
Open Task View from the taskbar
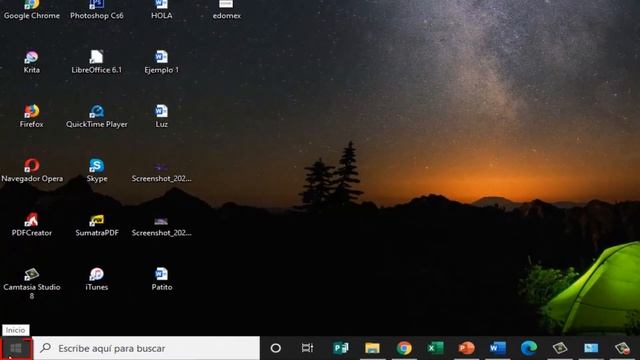point(307,348)
